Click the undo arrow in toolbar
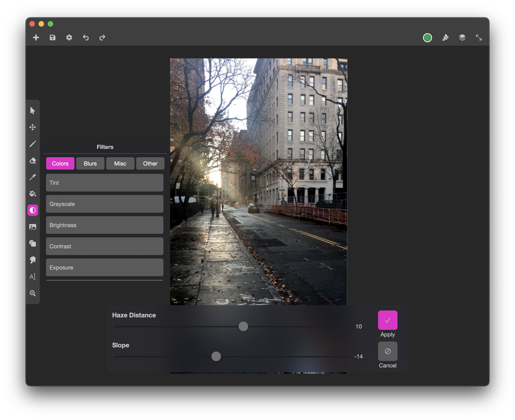Viewport: 515px width, 420px height. (86, 38)
